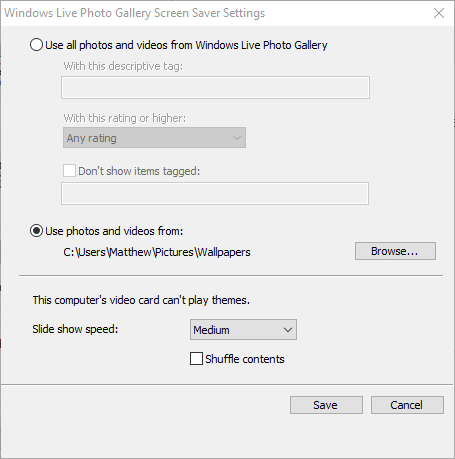Viewport: 455px width, 459px height.
Task: Open the 'Any rating' combo box
Action: click(x=154, y=138)
